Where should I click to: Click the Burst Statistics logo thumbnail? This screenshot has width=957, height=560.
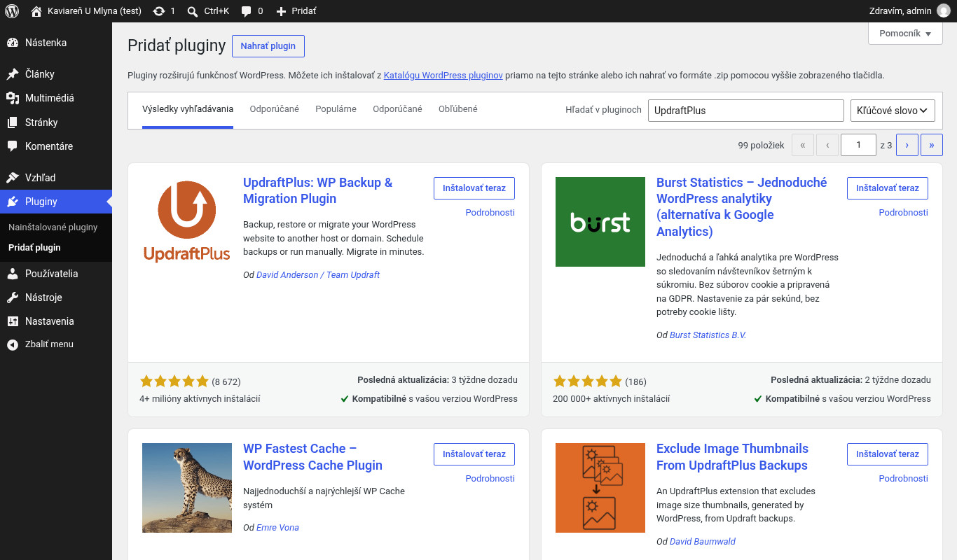[x=600, y=222]
